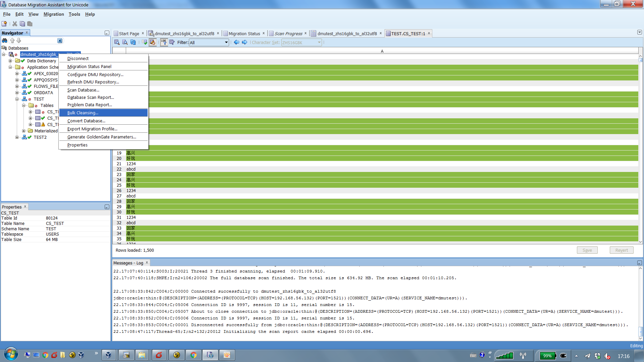Click the first magnifier icon on cleansing toolbar
Screen dimensions: 644x362
[117, 42]
